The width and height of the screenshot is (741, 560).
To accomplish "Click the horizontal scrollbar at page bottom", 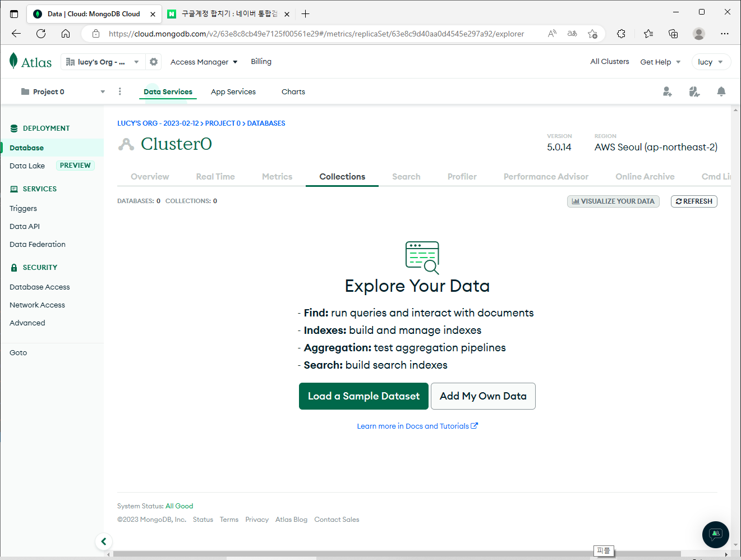I will [x=397, y=554].
